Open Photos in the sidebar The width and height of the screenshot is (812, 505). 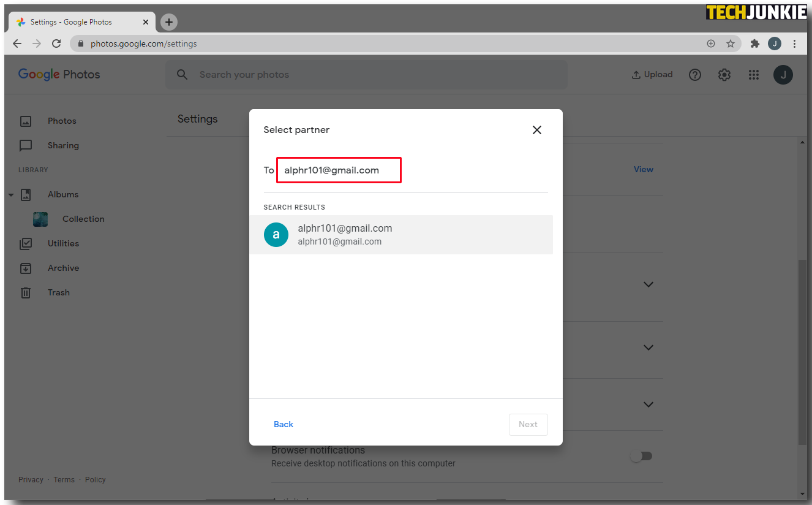click(x=62, y=121)
